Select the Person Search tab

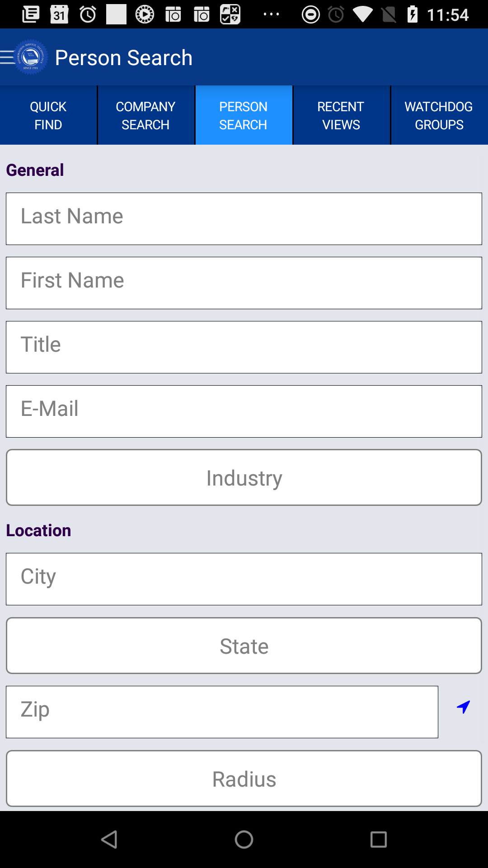tap(244, 115)
